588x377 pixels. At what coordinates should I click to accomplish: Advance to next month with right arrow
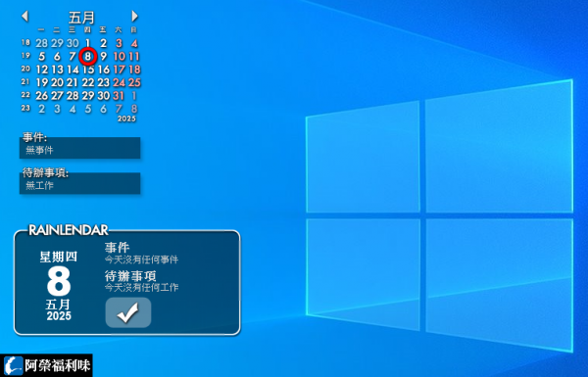click(x=134, y=16)
